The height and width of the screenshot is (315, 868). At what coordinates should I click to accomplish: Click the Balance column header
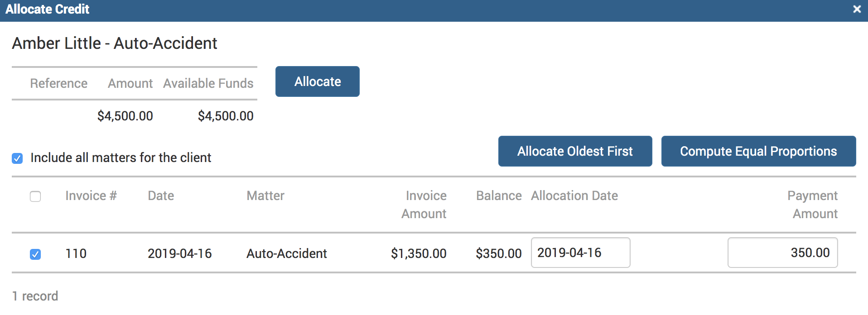tap(499, 196)
